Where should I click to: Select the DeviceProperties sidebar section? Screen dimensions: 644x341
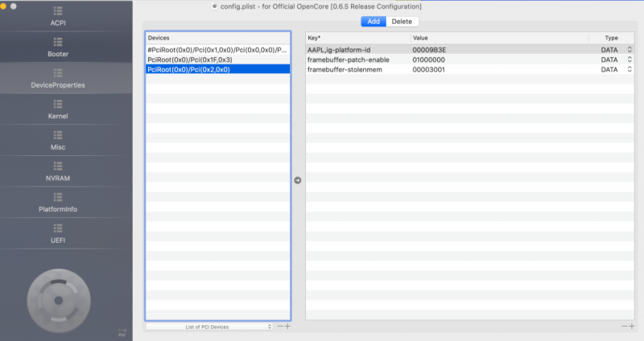click(x=58, y=78)
